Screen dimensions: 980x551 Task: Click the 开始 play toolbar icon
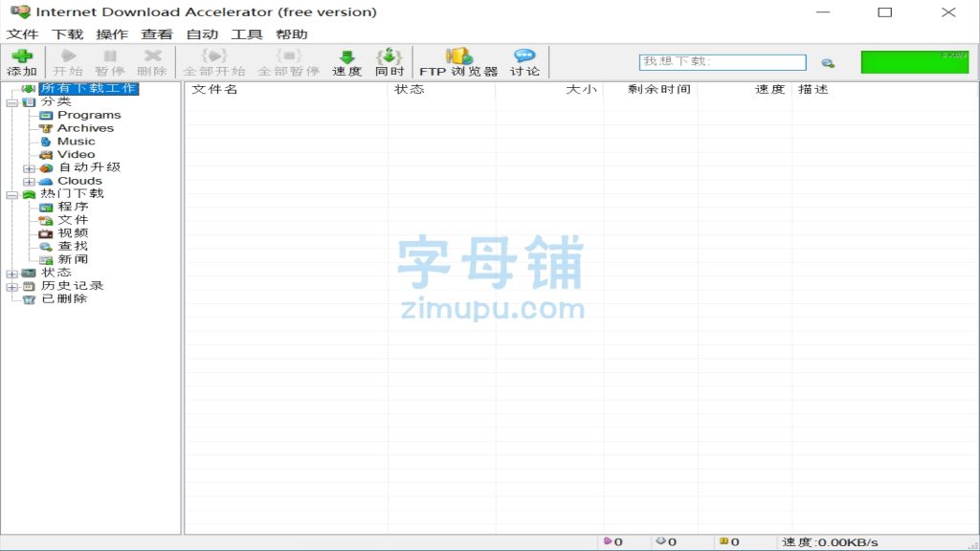68,56
